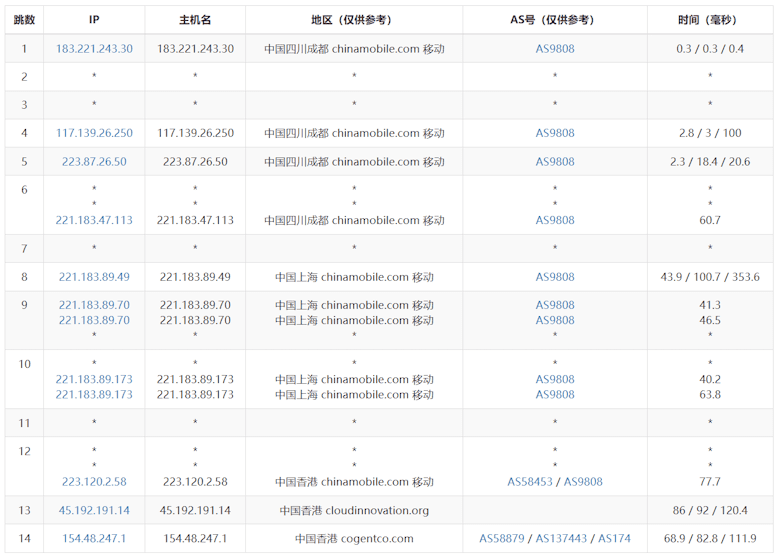
Task: Open the AS58879 link
Action: [x=502, y=538]
